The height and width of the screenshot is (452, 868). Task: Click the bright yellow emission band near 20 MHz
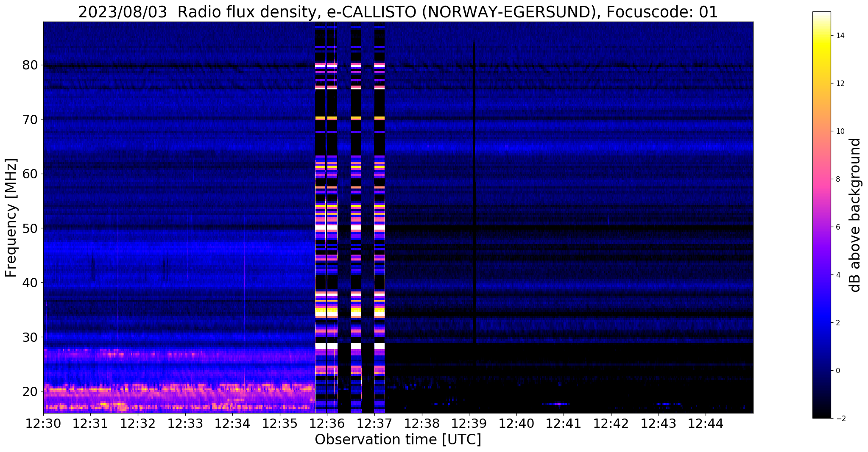(178, 388)
